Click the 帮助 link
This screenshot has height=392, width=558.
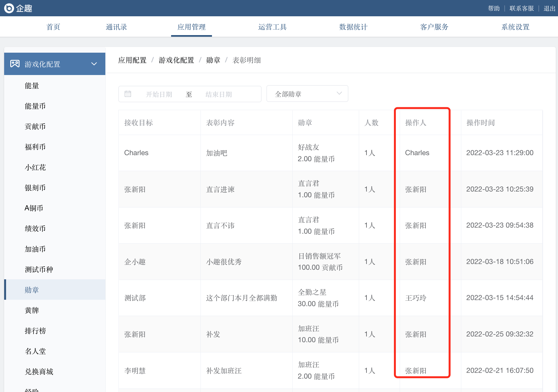494,8
